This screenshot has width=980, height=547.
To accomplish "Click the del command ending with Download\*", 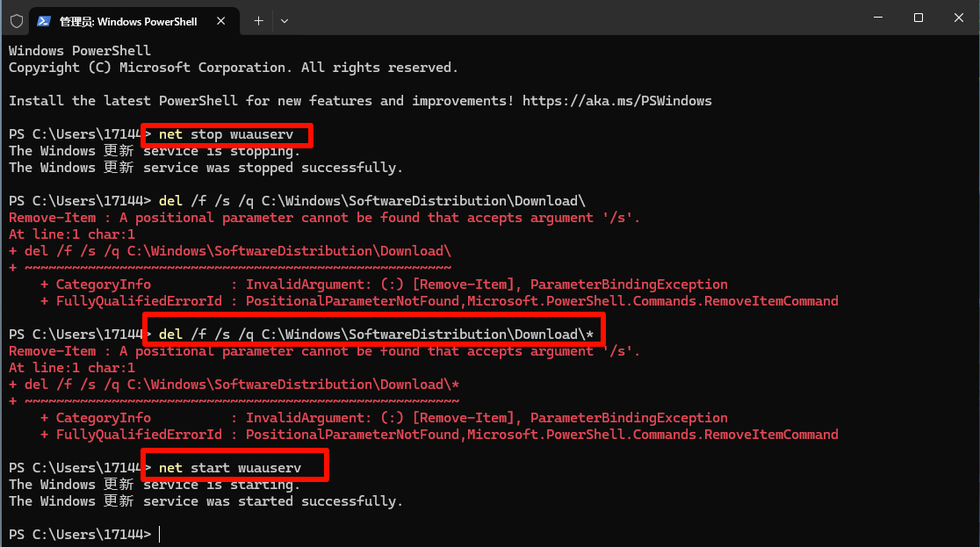I will click(x=376, y=335).
